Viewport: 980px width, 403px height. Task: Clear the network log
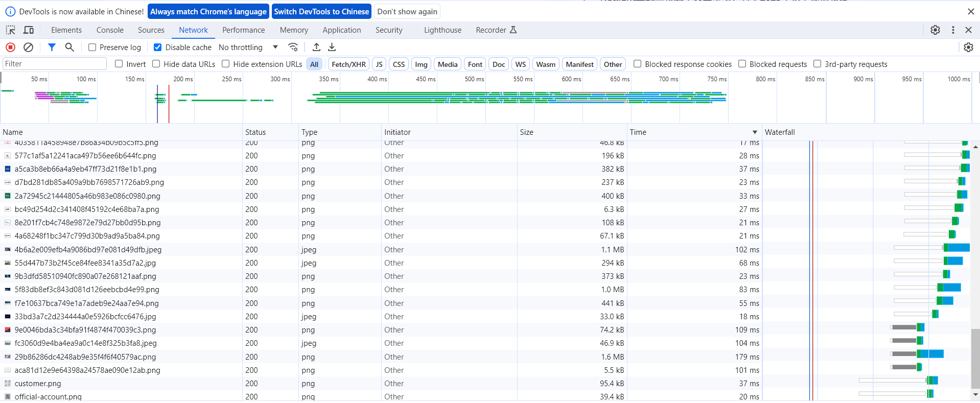[29, 48]
